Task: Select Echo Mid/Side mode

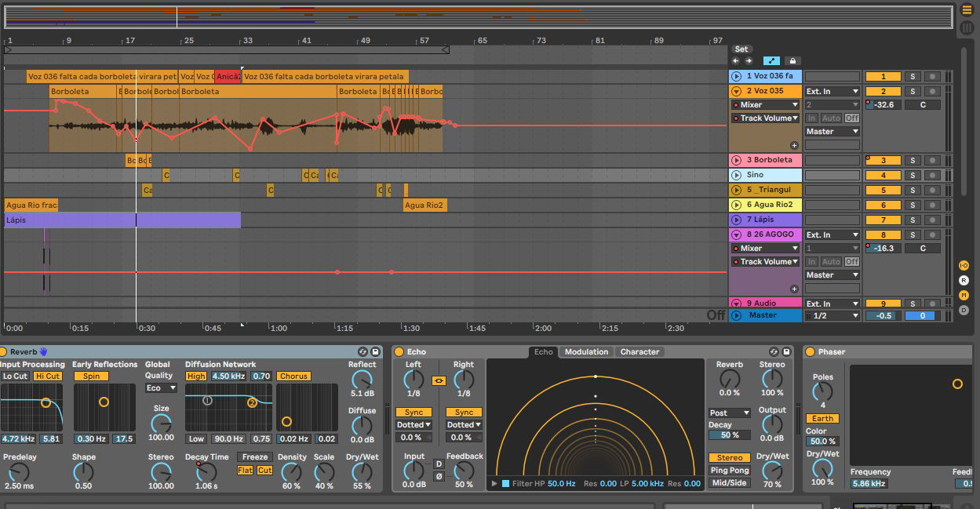Action: tap(730, 483)
